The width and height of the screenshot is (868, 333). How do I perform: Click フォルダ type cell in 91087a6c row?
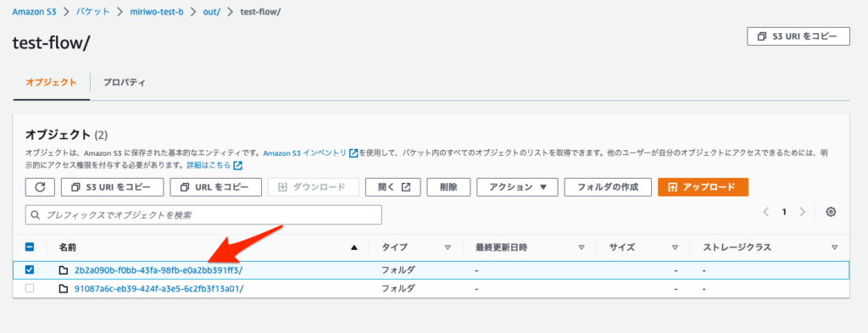click(x=398, y=289)
